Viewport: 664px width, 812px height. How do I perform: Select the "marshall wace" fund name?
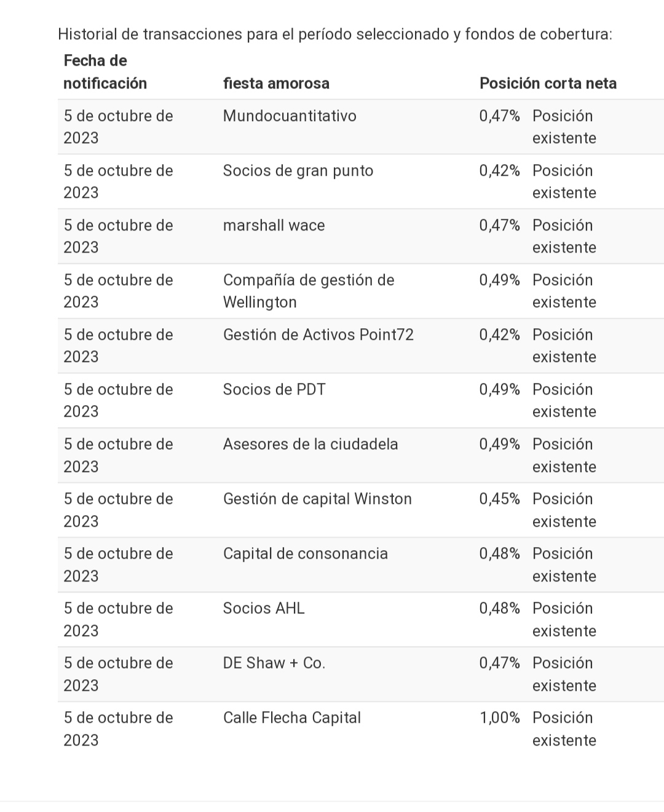(x=274, y=226)
